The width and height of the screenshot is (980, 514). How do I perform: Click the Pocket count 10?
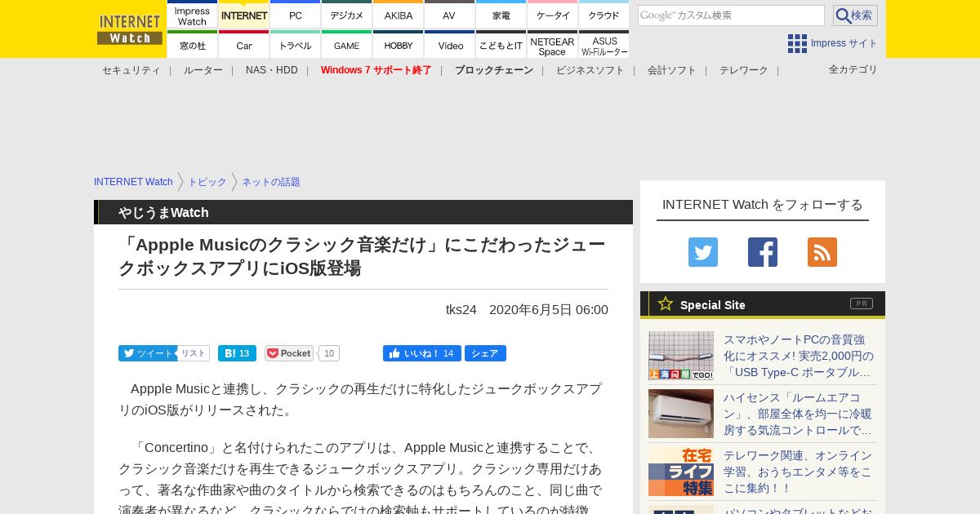329,353
